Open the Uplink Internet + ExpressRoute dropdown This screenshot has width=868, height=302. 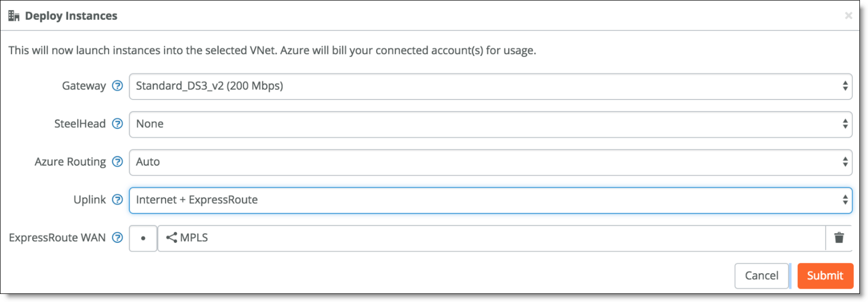490,200
